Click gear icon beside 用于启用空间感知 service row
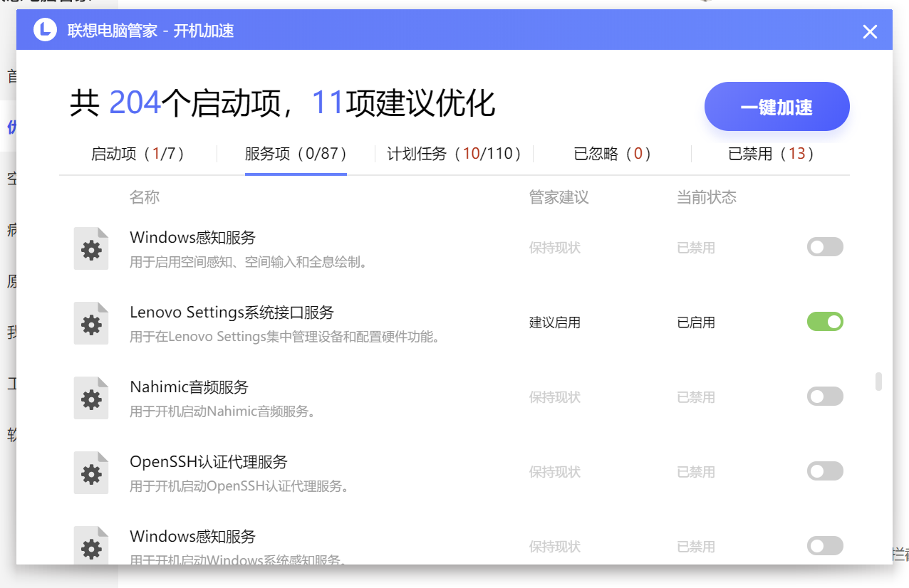Viewport: 909px width, 588px height. (91, 249)
